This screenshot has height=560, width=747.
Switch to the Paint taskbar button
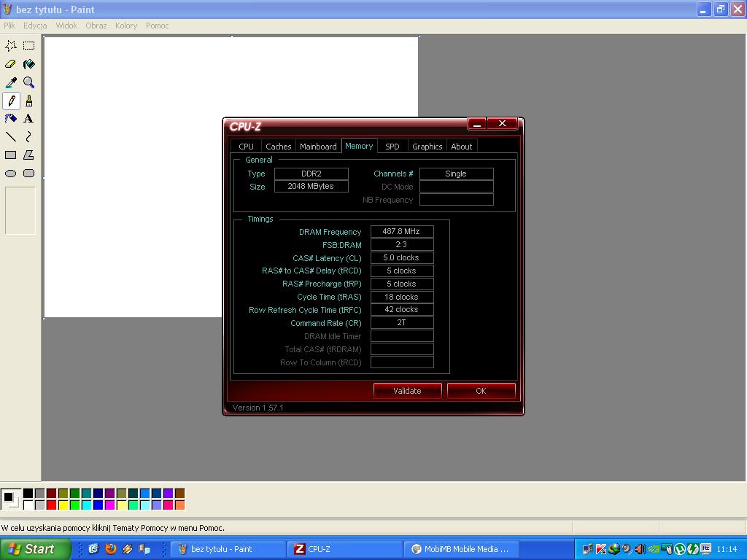click(x=228, y=549)
